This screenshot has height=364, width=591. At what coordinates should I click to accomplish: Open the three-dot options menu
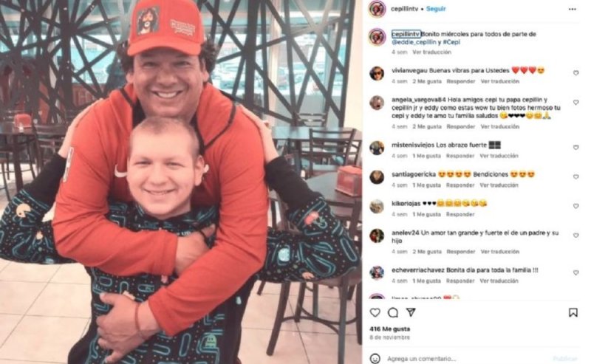572,9
